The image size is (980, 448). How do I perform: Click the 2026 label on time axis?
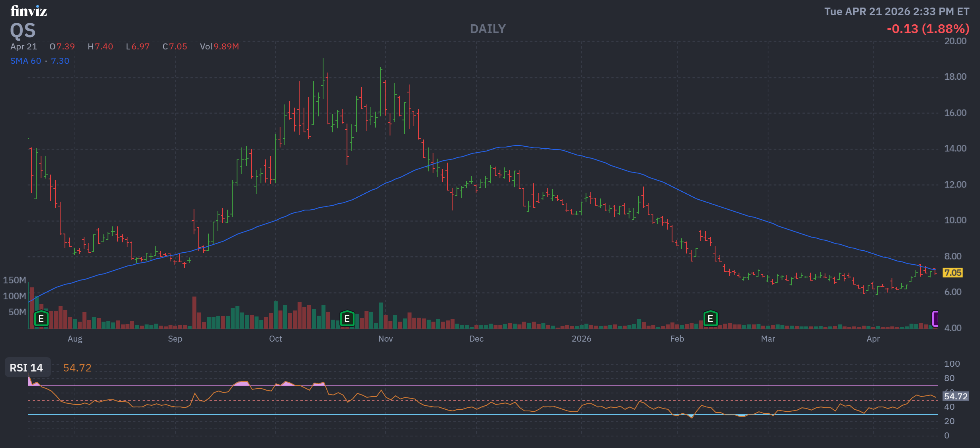581,339
